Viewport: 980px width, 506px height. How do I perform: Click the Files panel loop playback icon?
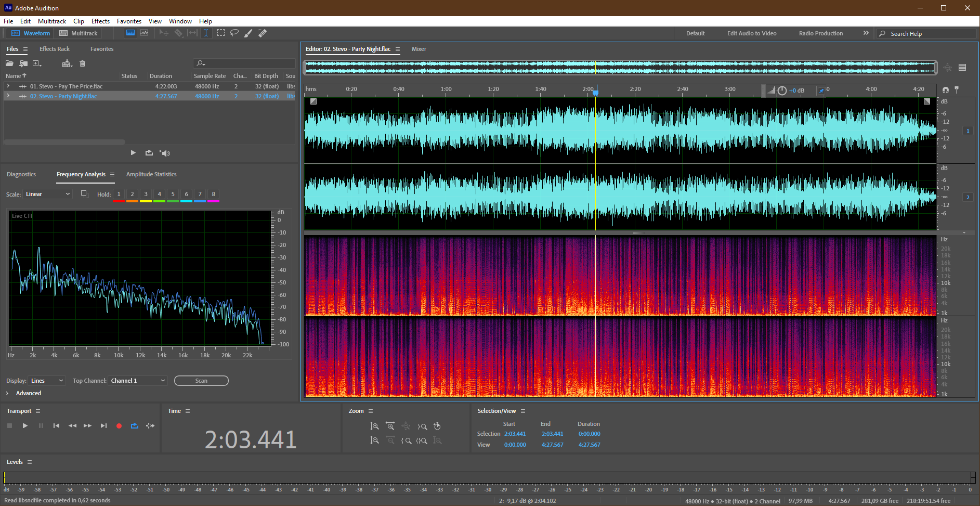click(149, 153)
